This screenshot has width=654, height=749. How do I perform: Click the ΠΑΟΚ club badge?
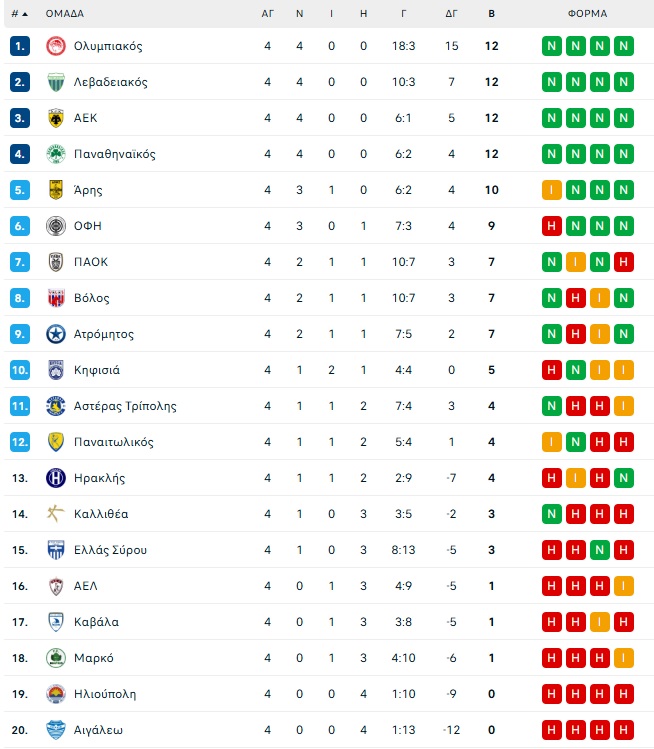coord(56,262)
